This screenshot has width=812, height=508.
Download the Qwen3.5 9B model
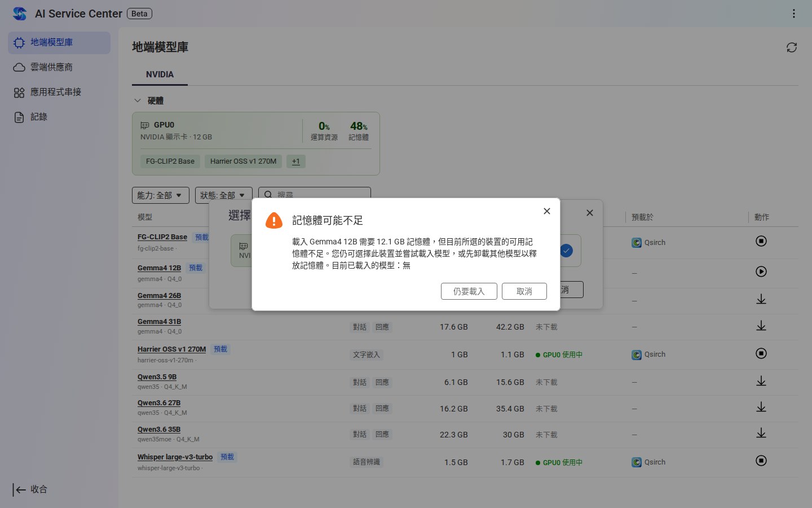point(761,381)
